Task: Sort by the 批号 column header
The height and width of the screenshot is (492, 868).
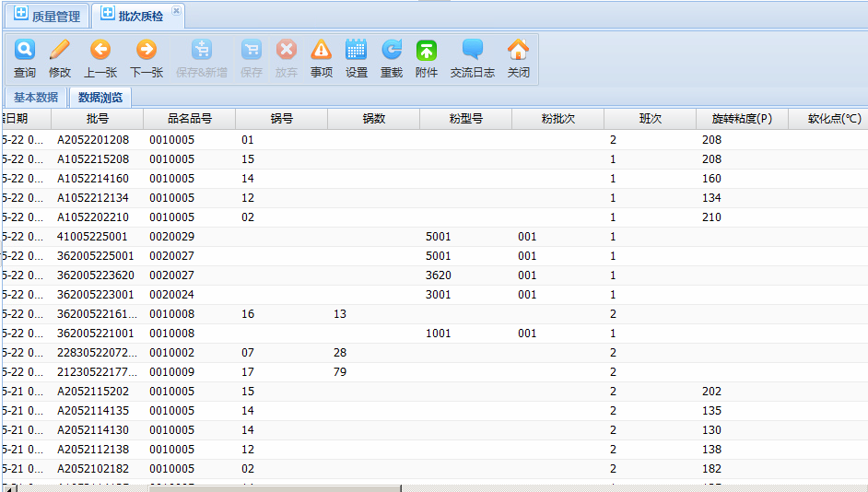Action: [98, 119]
